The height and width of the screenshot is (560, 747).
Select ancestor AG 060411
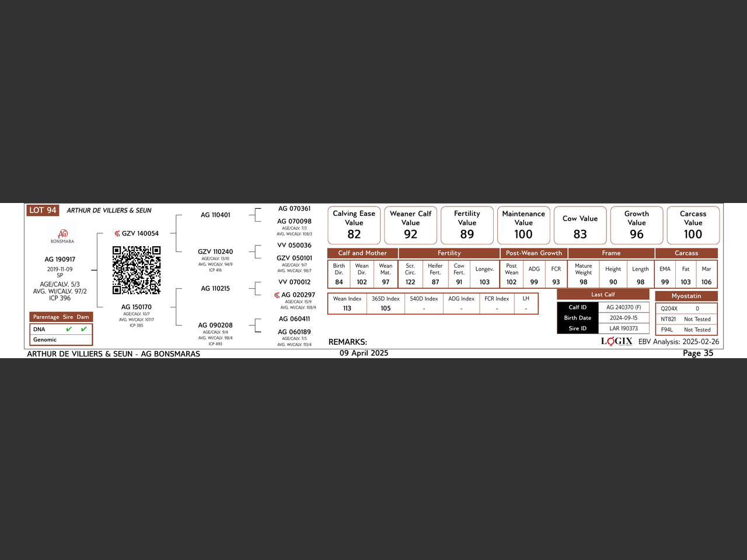(295, 318)
